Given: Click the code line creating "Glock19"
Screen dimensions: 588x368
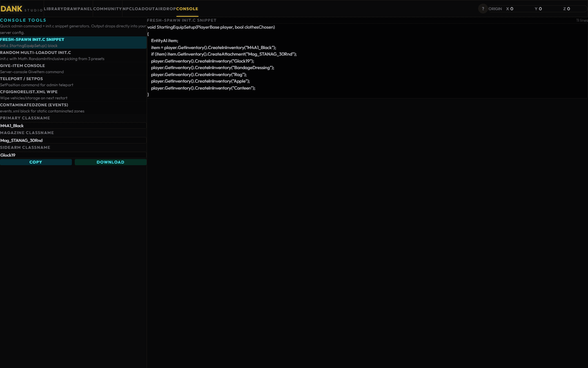Looking at the screenshot, I should pyautogui.click(x=203, y=61).
